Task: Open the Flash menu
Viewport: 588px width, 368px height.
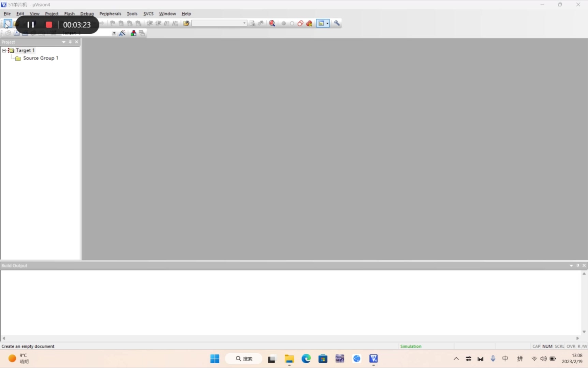Action: (69, 14)
